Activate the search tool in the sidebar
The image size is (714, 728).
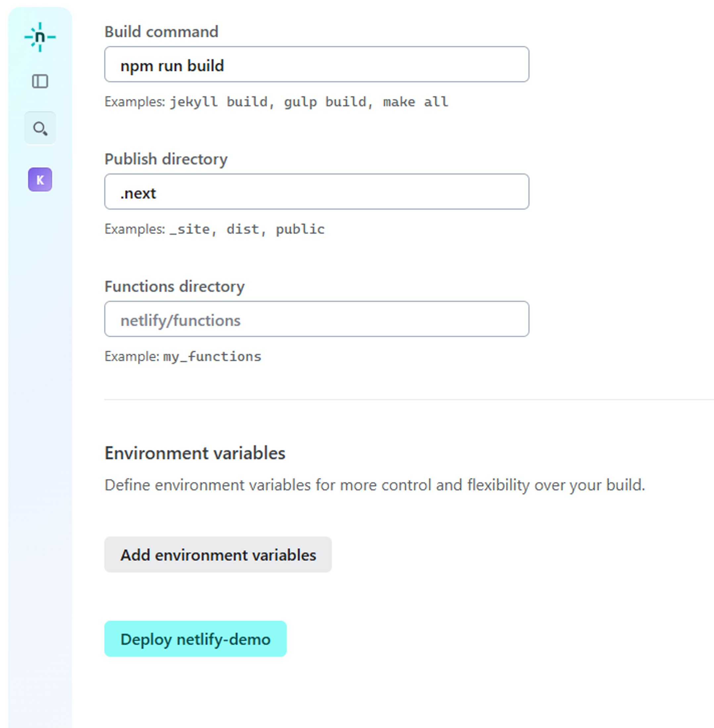coord(40,129)
